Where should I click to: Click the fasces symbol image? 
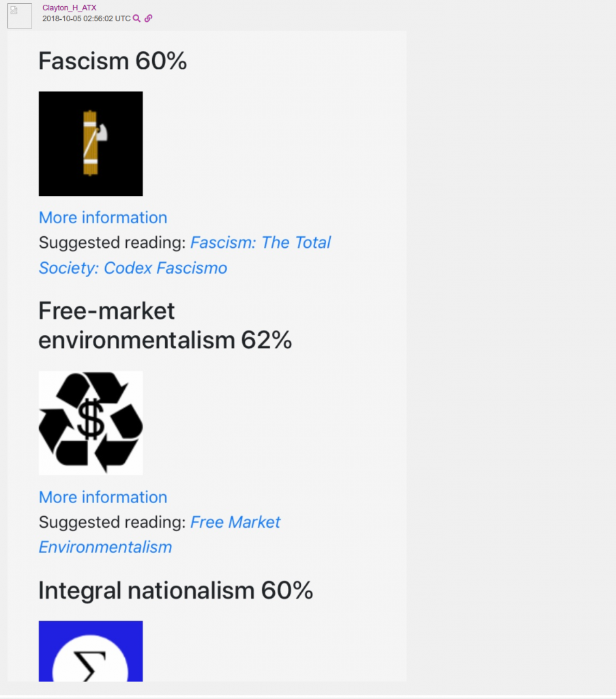pos(91,143)
